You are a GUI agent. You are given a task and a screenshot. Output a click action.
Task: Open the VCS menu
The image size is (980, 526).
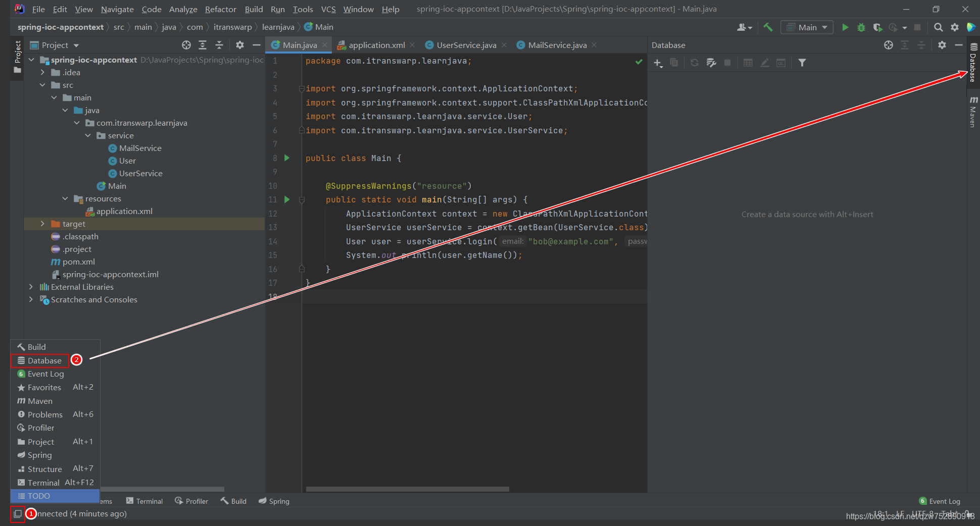[x=328, y=9]
